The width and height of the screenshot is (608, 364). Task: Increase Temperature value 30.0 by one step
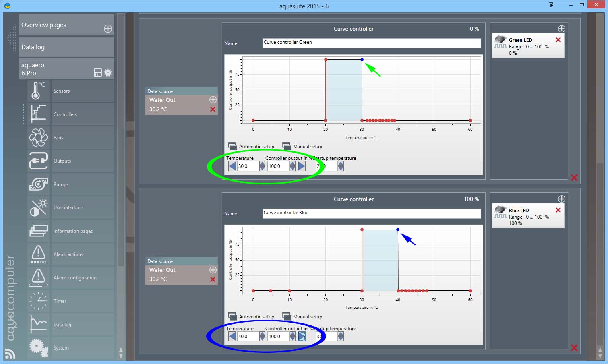coord(262,163)
